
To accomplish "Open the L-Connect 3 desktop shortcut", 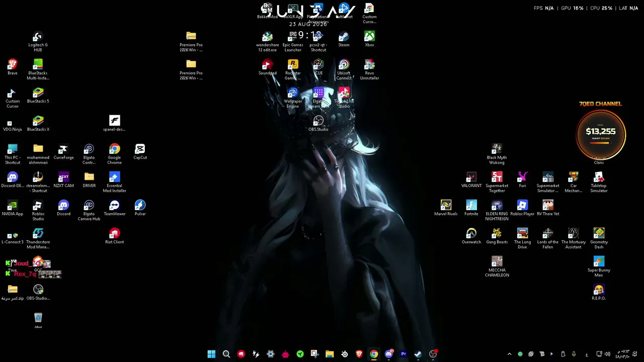I will [x=13, y=236].
